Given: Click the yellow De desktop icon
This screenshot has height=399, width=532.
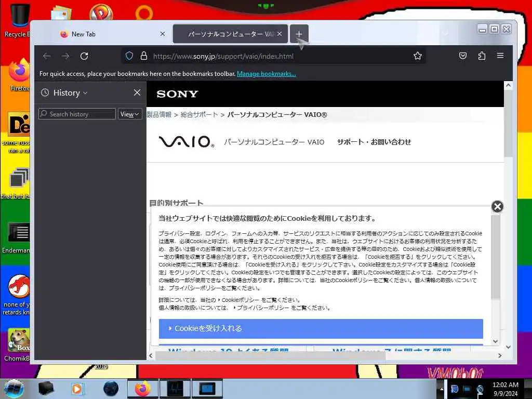Looking at the screenshot, I should click(19, 125).
